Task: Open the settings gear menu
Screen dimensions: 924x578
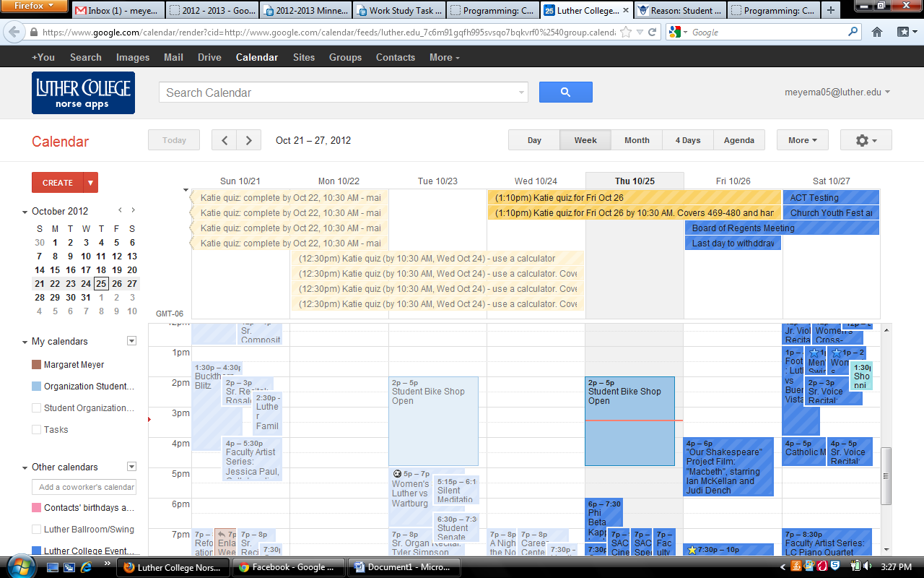Action: [866, 140]
